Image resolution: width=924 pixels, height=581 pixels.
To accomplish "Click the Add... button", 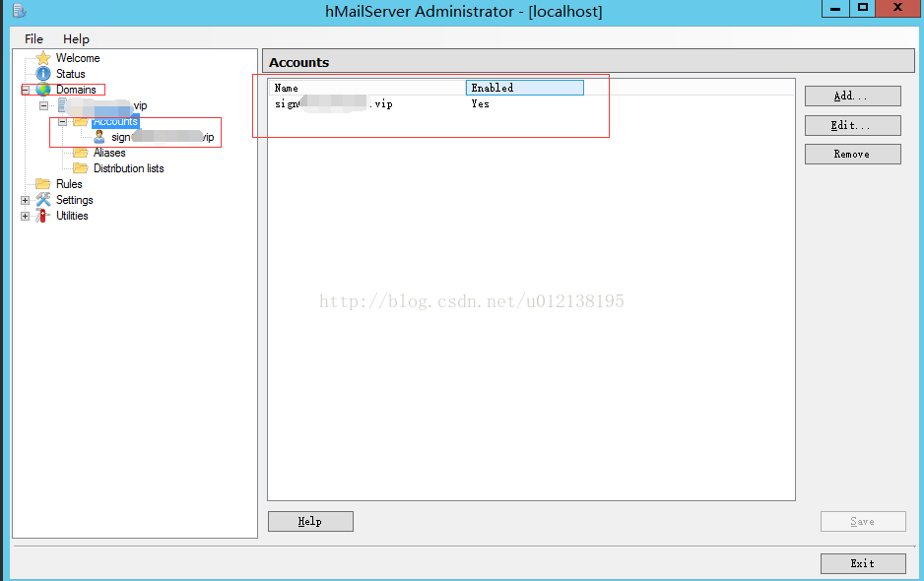I will [853, 97].
